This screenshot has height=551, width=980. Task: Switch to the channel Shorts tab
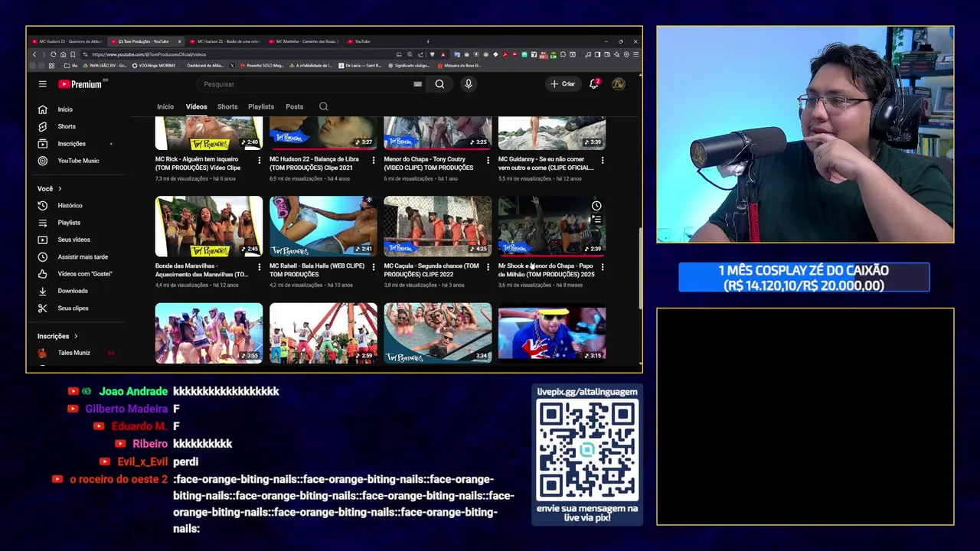point(227,106)
